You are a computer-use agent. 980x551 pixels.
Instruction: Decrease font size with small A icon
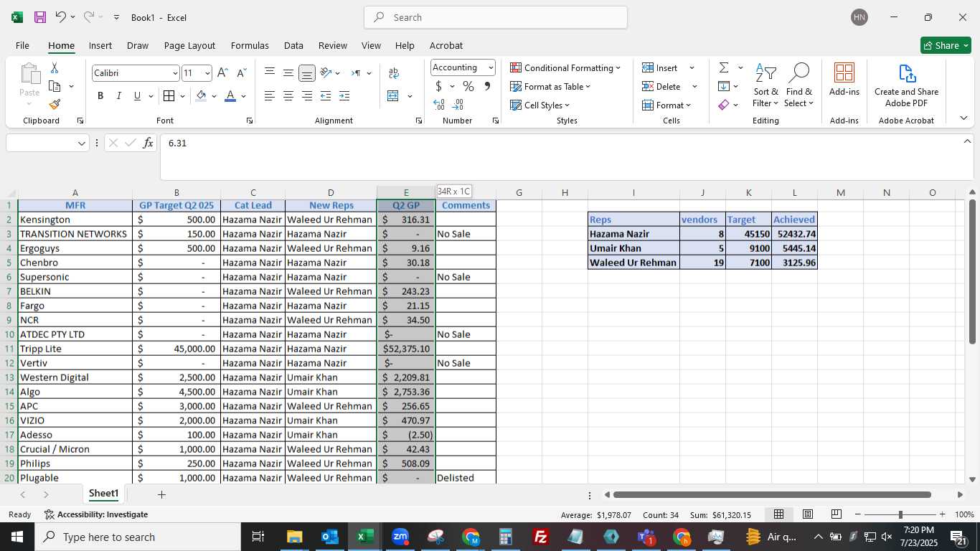click(241, 73)
